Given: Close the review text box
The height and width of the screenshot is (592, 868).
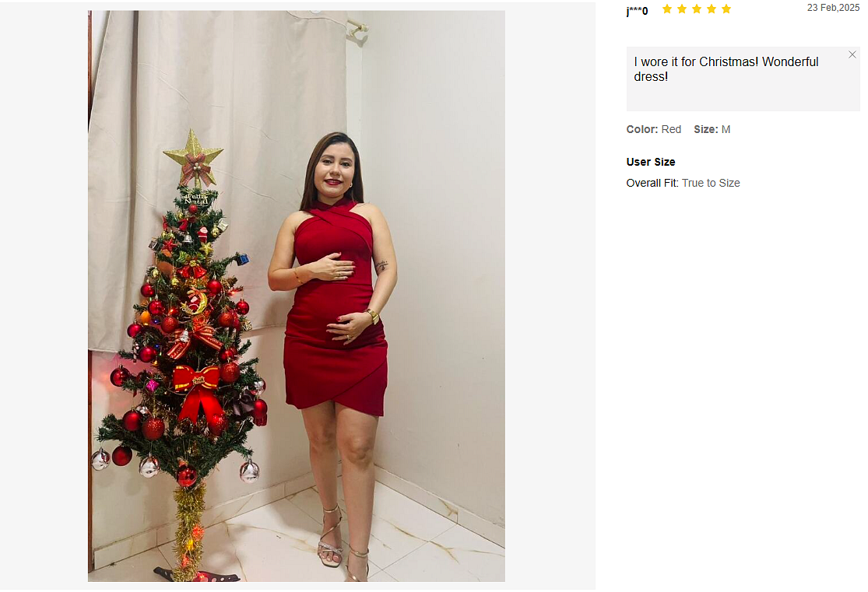Looking at the screenshot, I should point(852,54).
